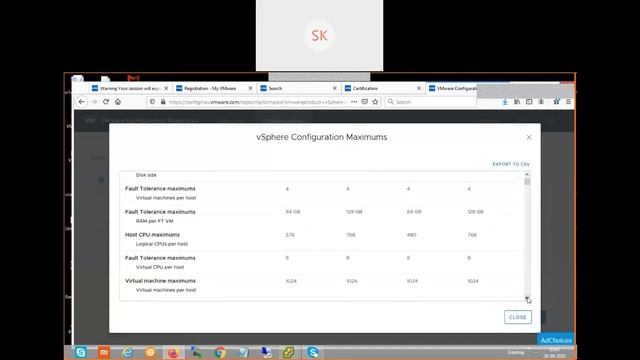Open the orange round taskbar app

[150, 352]
